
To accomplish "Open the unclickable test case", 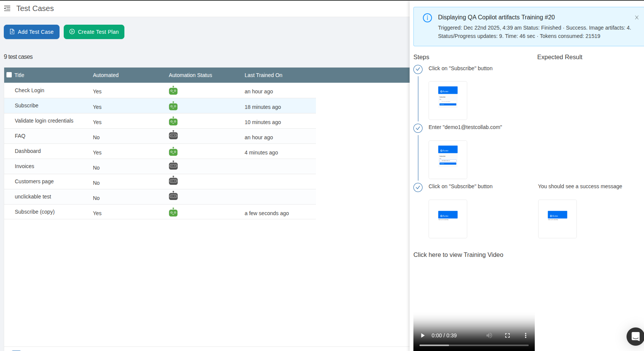I will tap(33, 197).
